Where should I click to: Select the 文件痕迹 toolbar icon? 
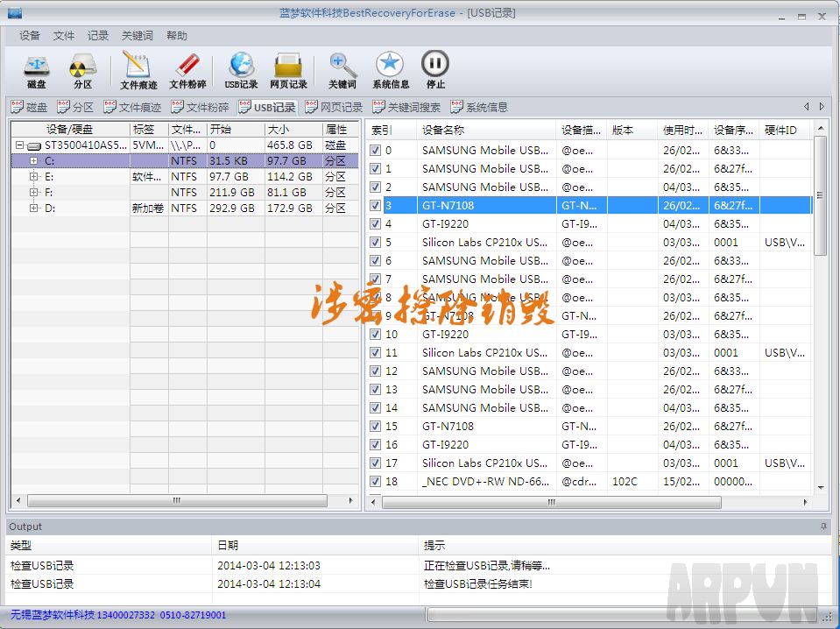[x=138, y=71]
